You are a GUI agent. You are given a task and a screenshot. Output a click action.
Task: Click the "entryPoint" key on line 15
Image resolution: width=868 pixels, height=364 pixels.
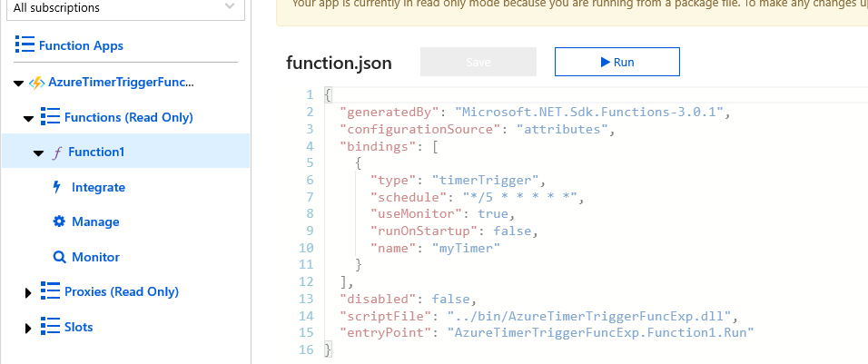pos(385,333)
